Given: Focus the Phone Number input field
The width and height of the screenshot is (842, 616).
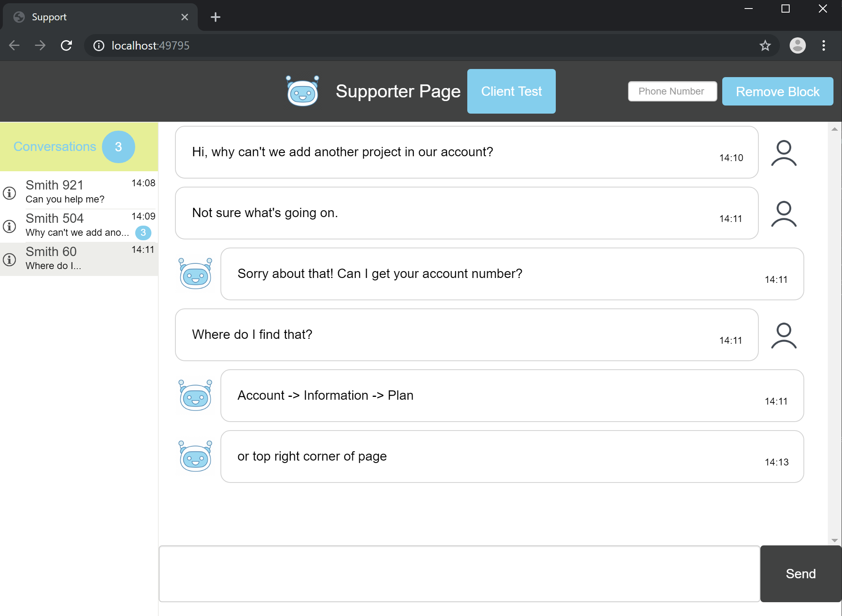Looking at the screenshot, I should tap(672, 91).
